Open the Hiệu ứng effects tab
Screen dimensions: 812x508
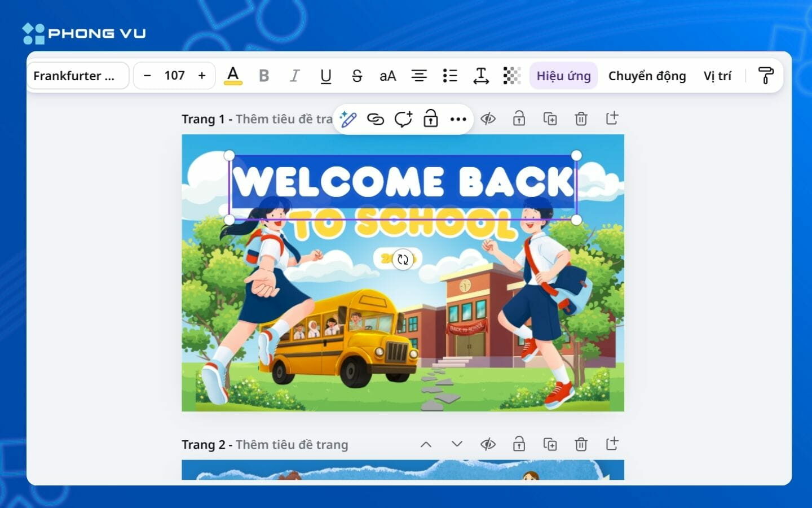[x=563, y=76]
